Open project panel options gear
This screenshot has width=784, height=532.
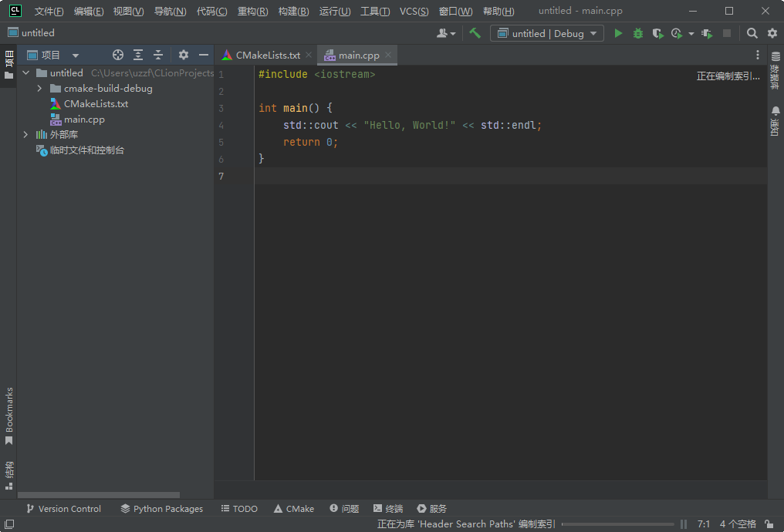click(184, 55)
